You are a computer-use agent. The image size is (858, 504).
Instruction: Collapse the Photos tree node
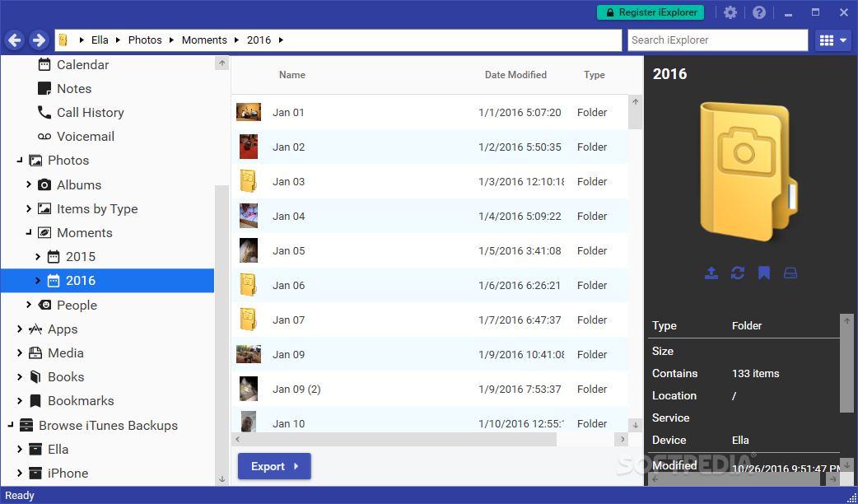20,161
